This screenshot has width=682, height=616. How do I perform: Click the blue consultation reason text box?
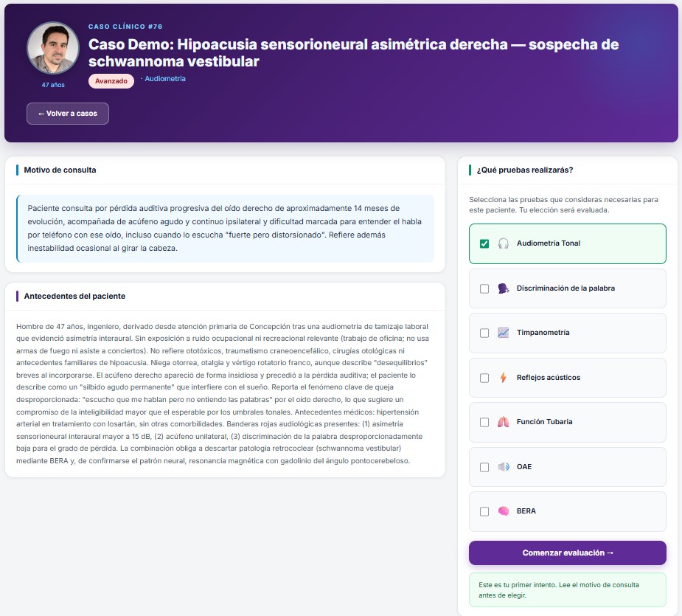[x=226, y=229]
